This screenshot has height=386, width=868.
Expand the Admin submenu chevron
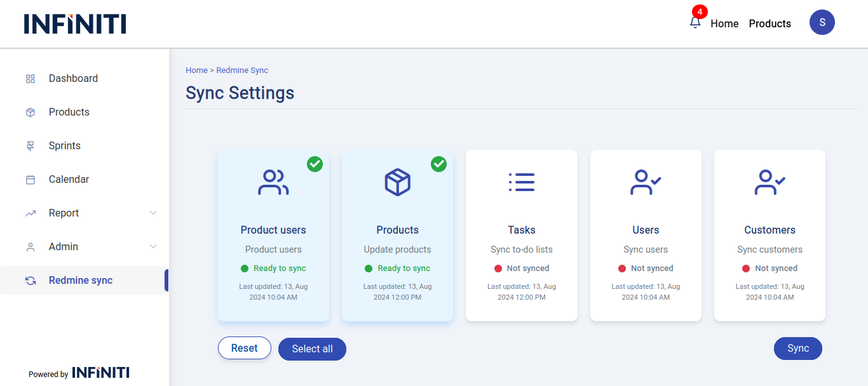[x=153, y=246]
